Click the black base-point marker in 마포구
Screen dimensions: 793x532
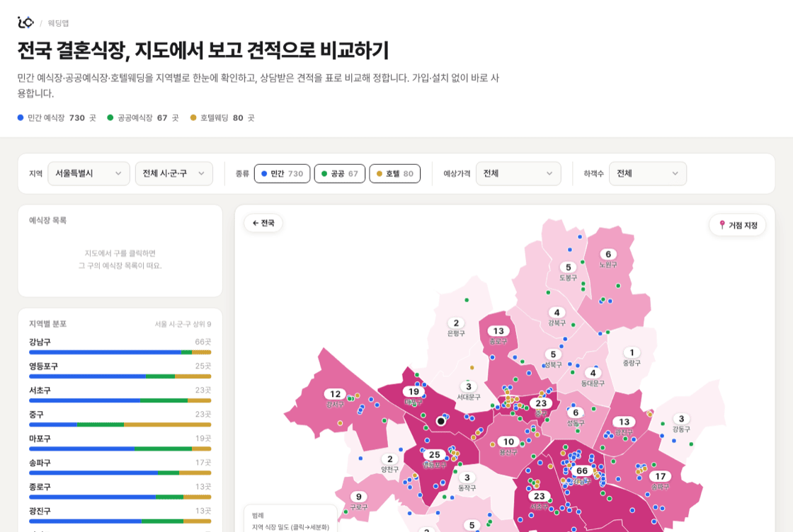[441, 421]
